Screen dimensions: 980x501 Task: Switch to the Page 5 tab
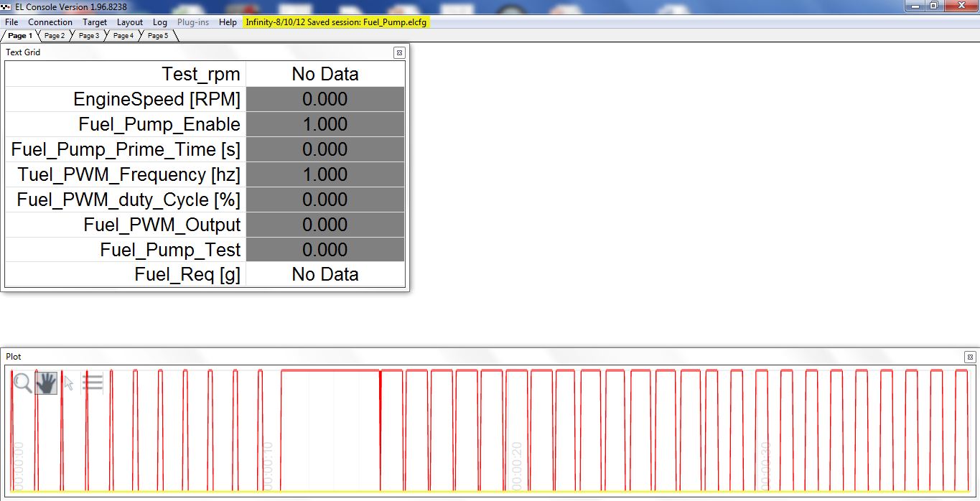(x=158, y=36)
